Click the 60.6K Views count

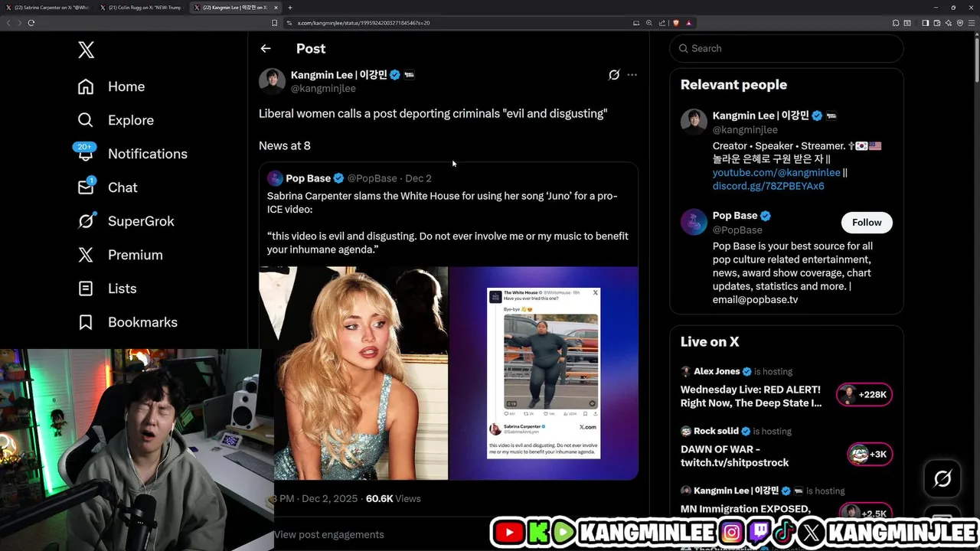pyautogui.click(x=393, y=498)
